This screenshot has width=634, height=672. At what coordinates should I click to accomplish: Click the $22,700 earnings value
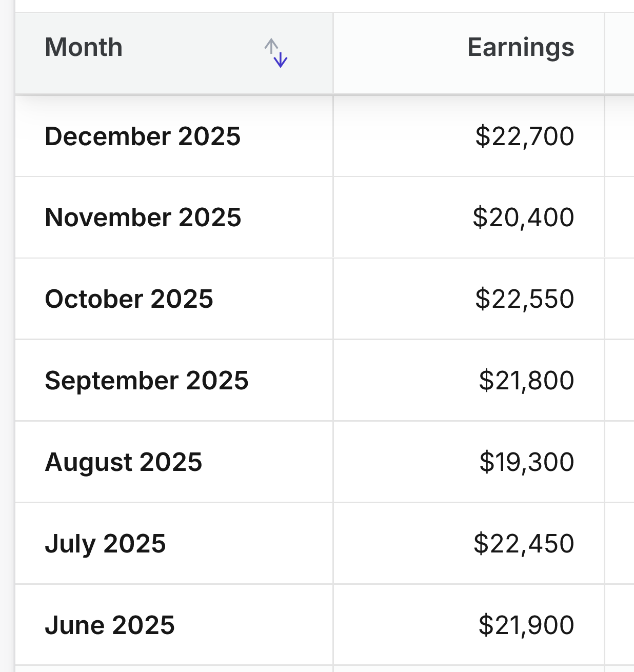tap(524, 136)
